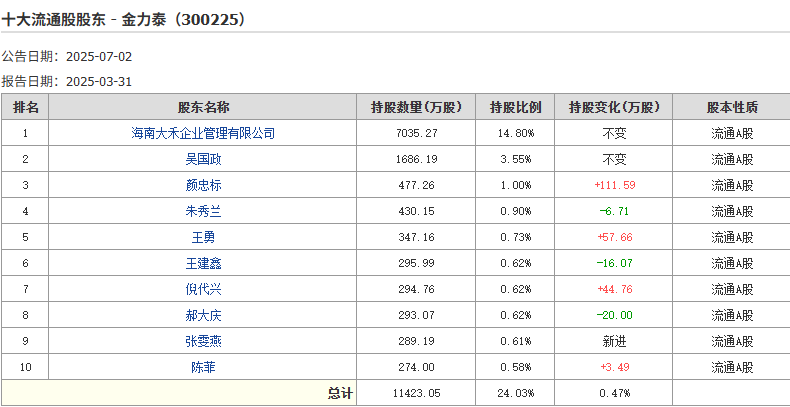Click the total percentage 24.03%
This screenshot has height=407, width=790.
pos(515,393)
